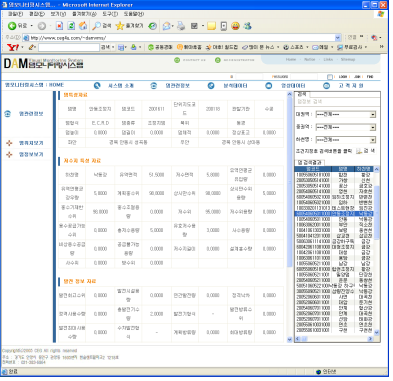The height and width of the screenshot is (381, 393).
Task: Open the 편집(E) Edit menu
Action: pos(37,14)
